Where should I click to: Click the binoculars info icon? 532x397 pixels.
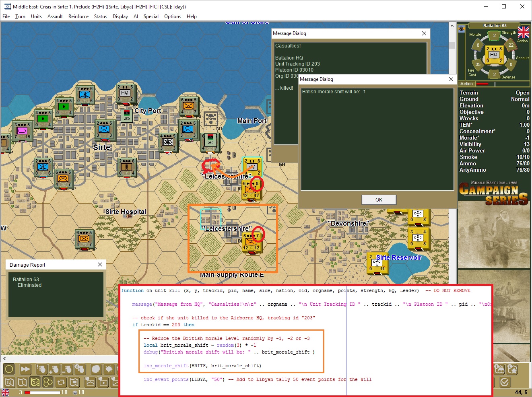pos(499,369)
